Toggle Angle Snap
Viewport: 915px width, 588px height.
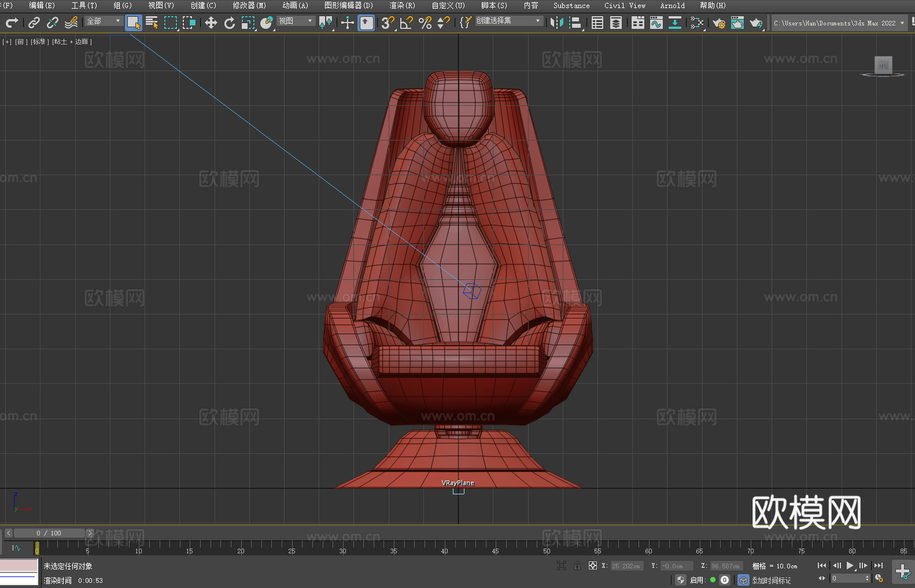407,23
